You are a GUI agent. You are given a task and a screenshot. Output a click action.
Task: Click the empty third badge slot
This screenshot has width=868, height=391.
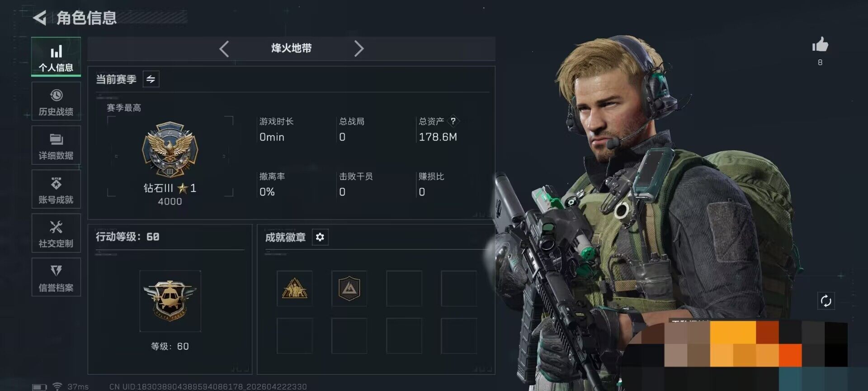tap(404, 288)
